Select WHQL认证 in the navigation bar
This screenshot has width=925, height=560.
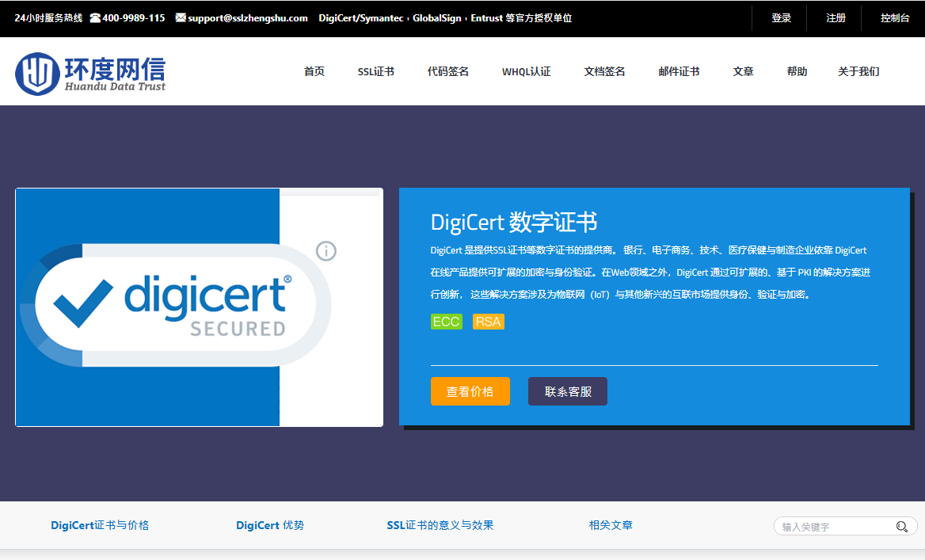point(526,71)
